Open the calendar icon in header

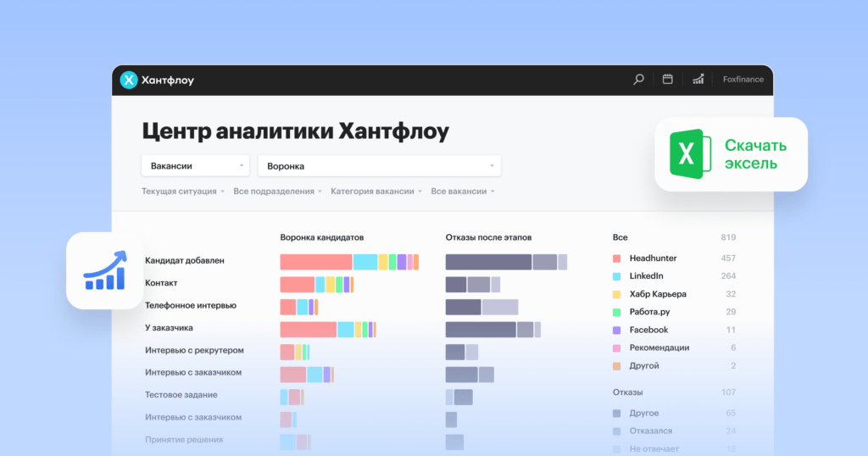tap(667, 80)
